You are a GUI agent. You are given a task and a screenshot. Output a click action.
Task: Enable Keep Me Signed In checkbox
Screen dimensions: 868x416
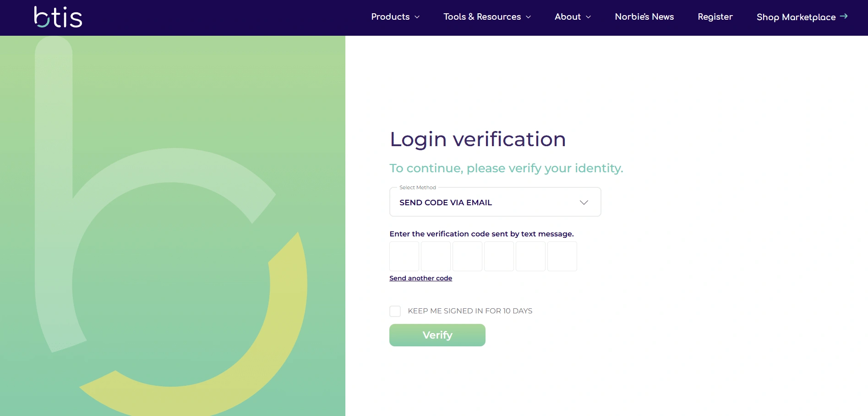coord(395,312)
